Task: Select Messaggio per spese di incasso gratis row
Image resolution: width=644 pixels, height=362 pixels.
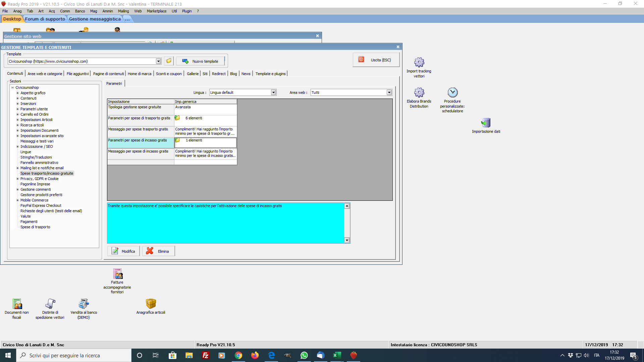Action: [x=172, y=154]
